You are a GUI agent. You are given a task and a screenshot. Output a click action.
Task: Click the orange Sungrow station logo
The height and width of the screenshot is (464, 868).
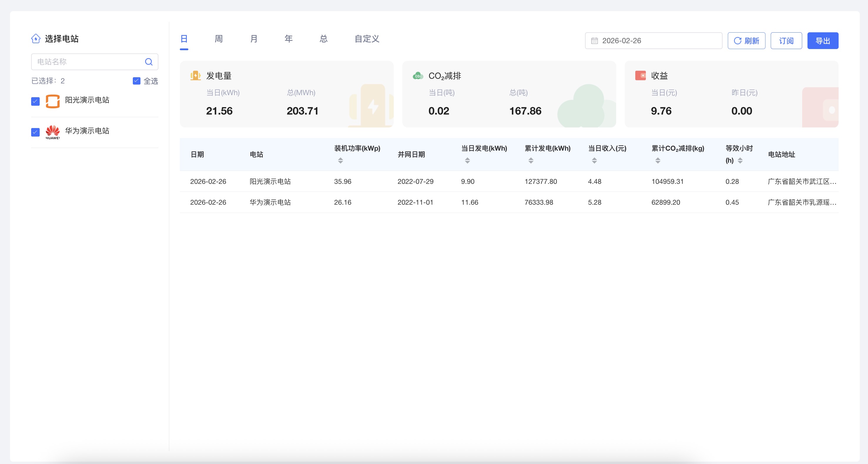(53, 101)
